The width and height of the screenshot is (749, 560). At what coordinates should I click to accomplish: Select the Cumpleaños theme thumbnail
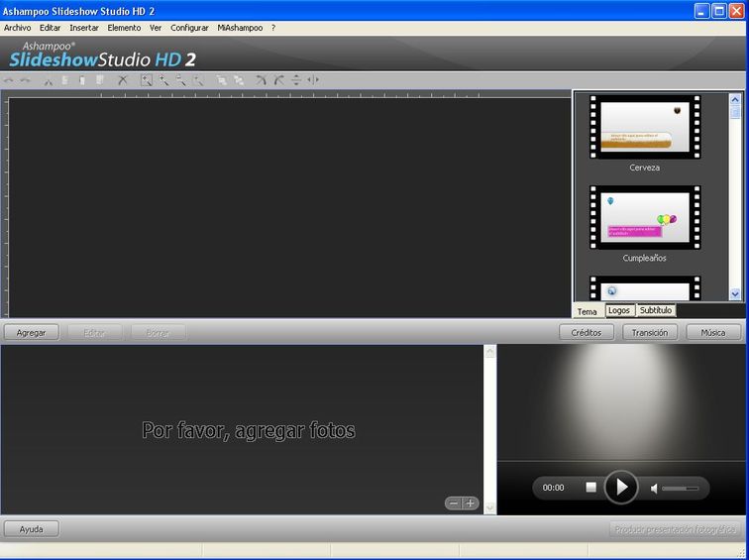point(644,217)
